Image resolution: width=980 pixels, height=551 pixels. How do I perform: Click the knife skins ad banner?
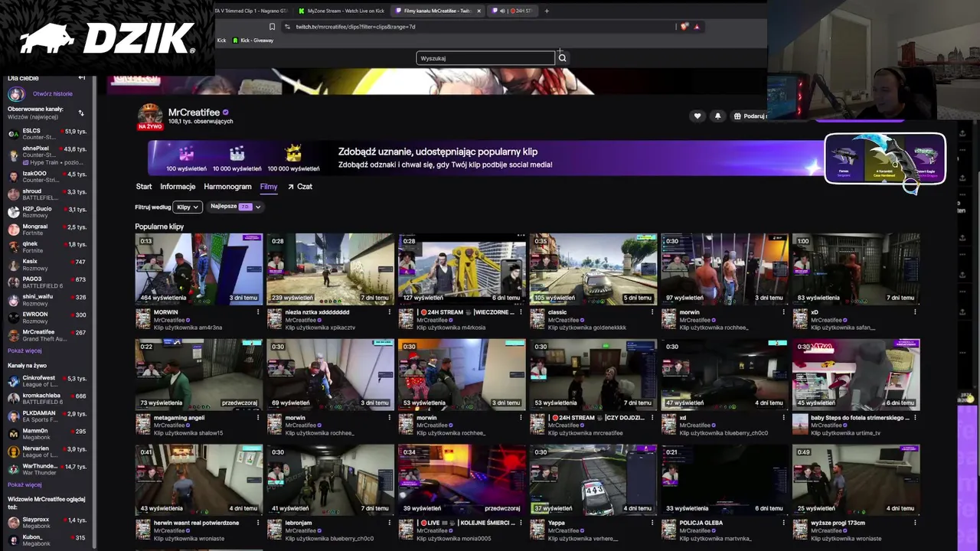click(885, 158)
